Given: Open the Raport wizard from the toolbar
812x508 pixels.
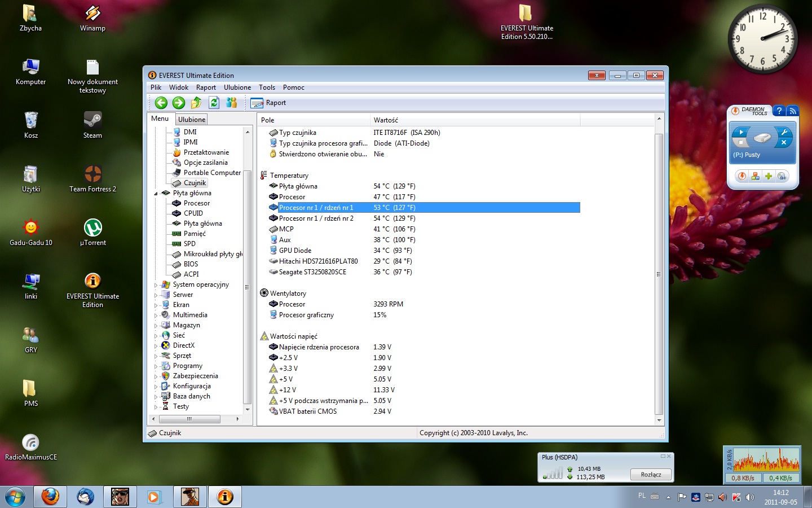Looking at the screenshot, I should coord(268,103).
